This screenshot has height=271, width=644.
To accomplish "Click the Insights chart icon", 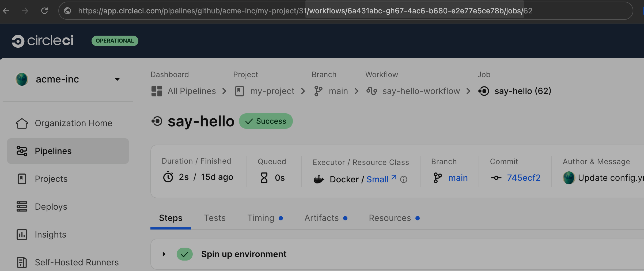I will coord(22,235).
